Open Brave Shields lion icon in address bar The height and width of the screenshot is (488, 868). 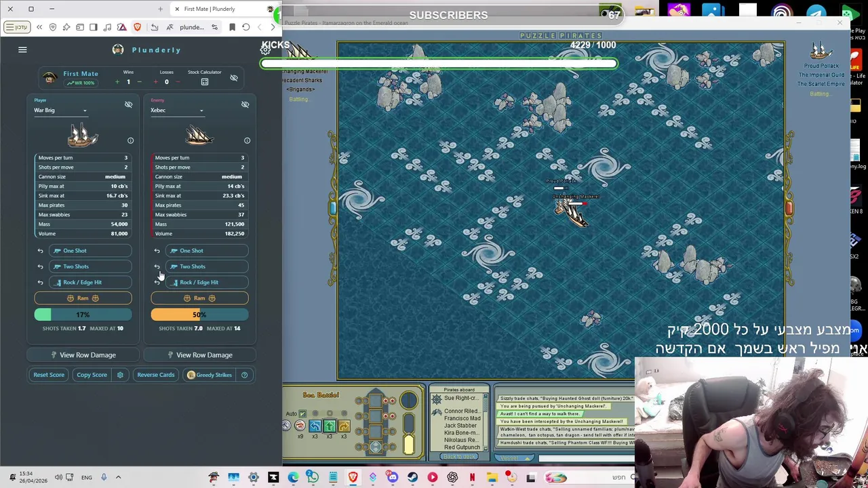click(138, 27)
